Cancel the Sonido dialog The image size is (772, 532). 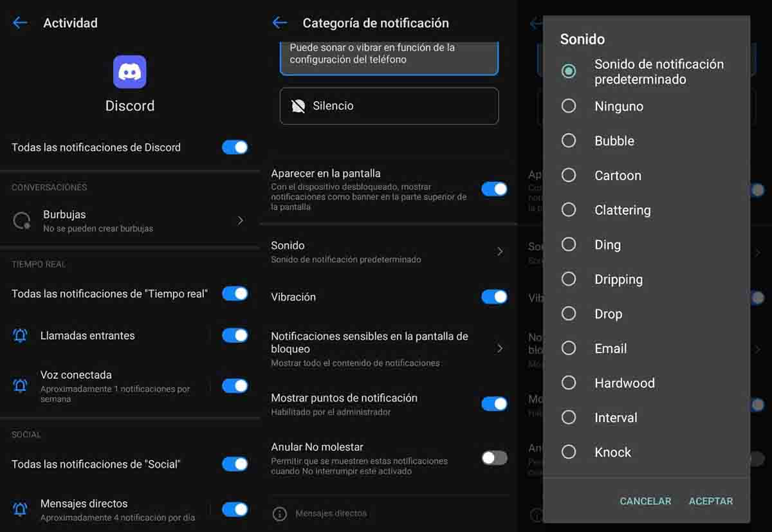pyautogui.click(x=645, y=501)
